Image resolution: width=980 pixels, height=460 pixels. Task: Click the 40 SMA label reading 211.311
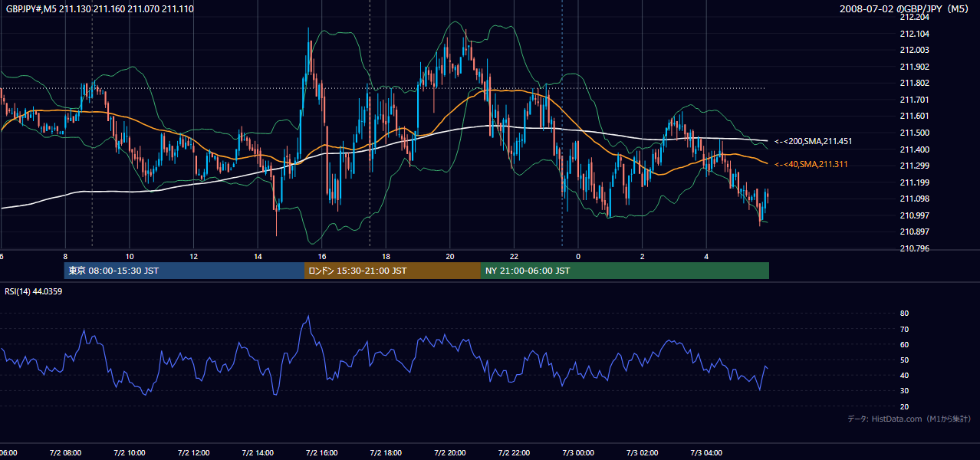(x=811, y=164)
